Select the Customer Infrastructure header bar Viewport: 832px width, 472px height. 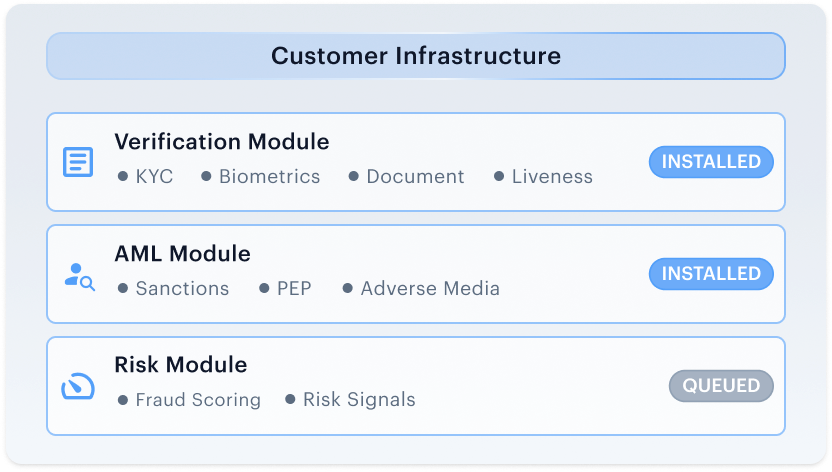(x=415, y=56)
